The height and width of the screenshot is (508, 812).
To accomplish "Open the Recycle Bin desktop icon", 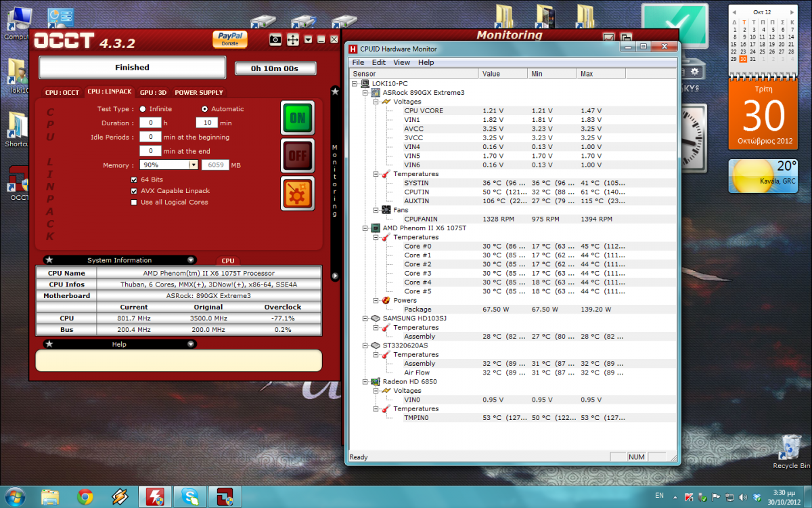I will click(x=791, y=452).
